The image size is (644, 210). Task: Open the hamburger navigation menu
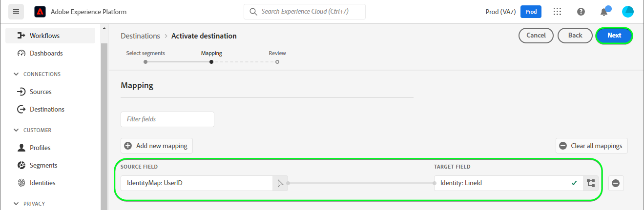tap(16, 11)
